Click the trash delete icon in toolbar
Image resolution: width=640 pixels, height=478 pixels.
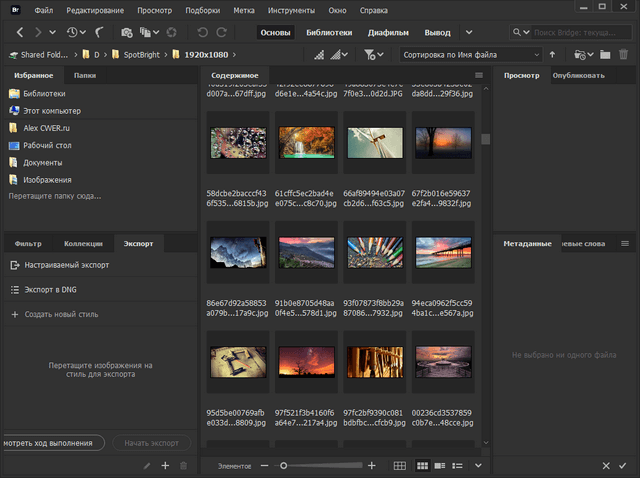[x=624, y=55]
